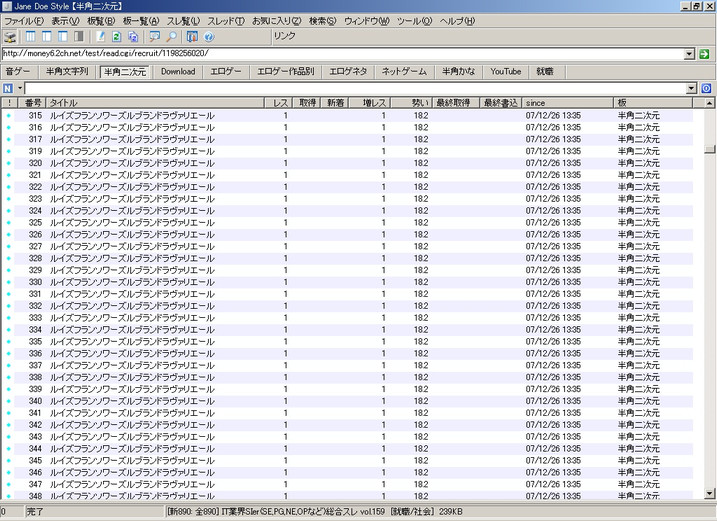Click the blue dot marker on row 346
Viewport: 717px width, 521px height.
8,473
